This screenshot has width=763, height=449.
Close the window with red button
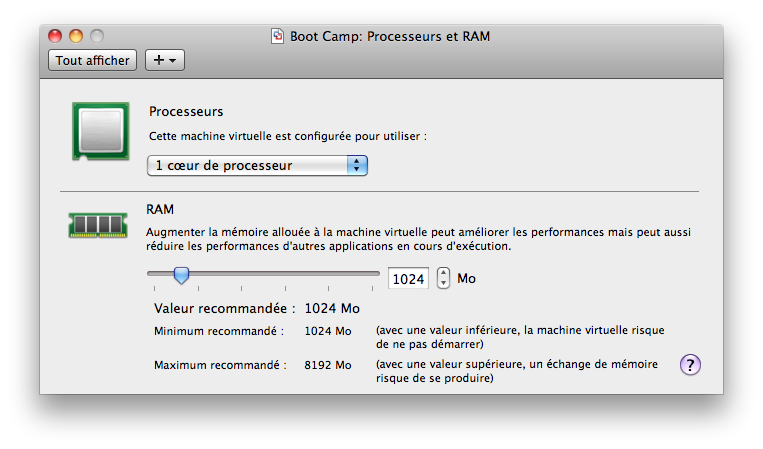click(x=55, y=36)
